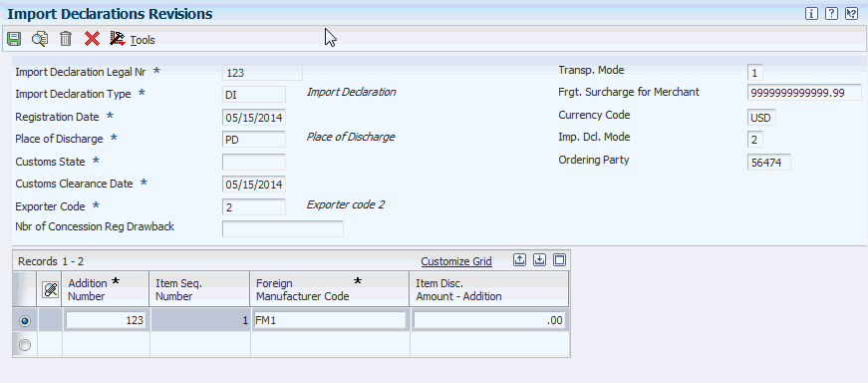Click the Foreign Manufacturer Code column header
This screenshot has height=383, width=868.
pos(330,289)
